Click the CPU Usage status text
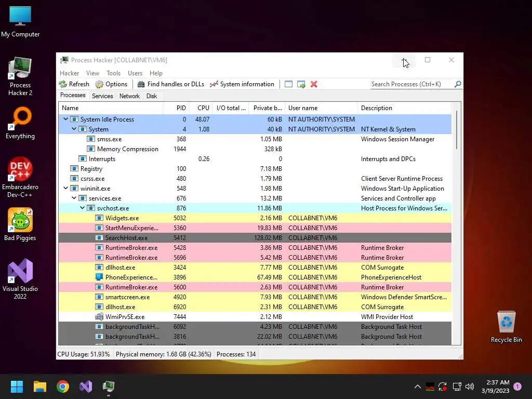Image resolution: width=532 pixels, height=399 pixels. point(84,354)
